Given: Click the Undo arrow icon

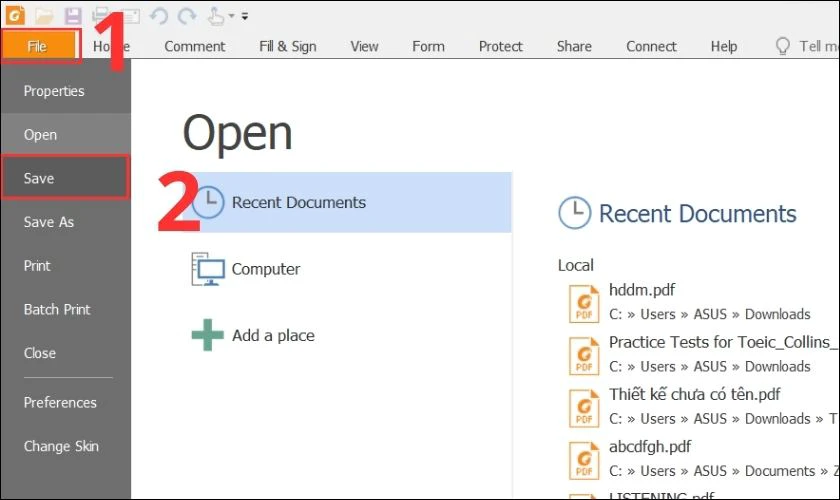Looking at the screenshot, I should pyautogui.click(x=159, y=16).
